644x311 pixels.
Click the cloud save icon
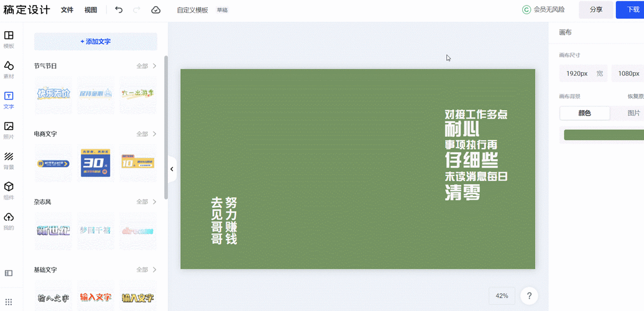pyautogui.click(x=155, y=10)
